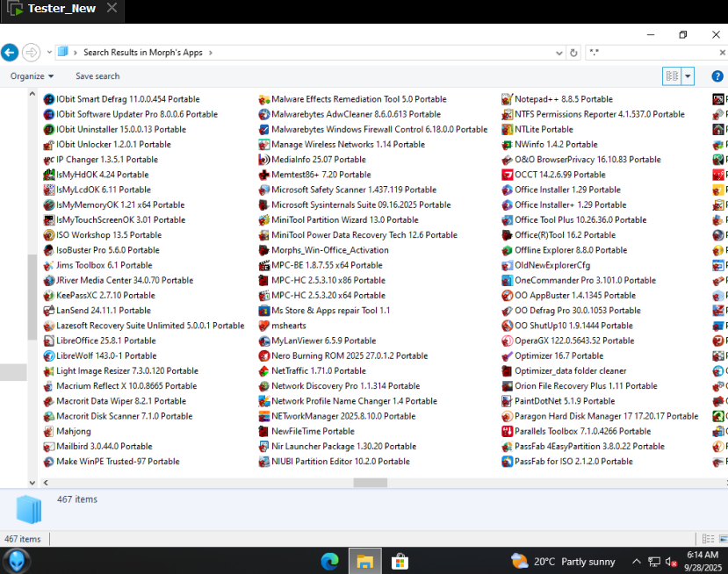Select the PaintDotNet 5.1.9 Portable icon
728x574 pixels.
507,401
